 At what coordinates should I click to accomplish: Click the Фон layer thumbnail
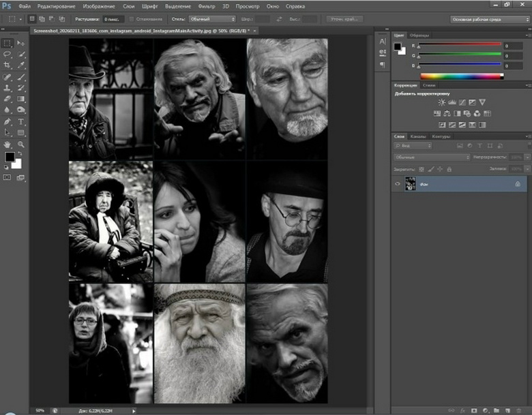[x=411, y=184]
